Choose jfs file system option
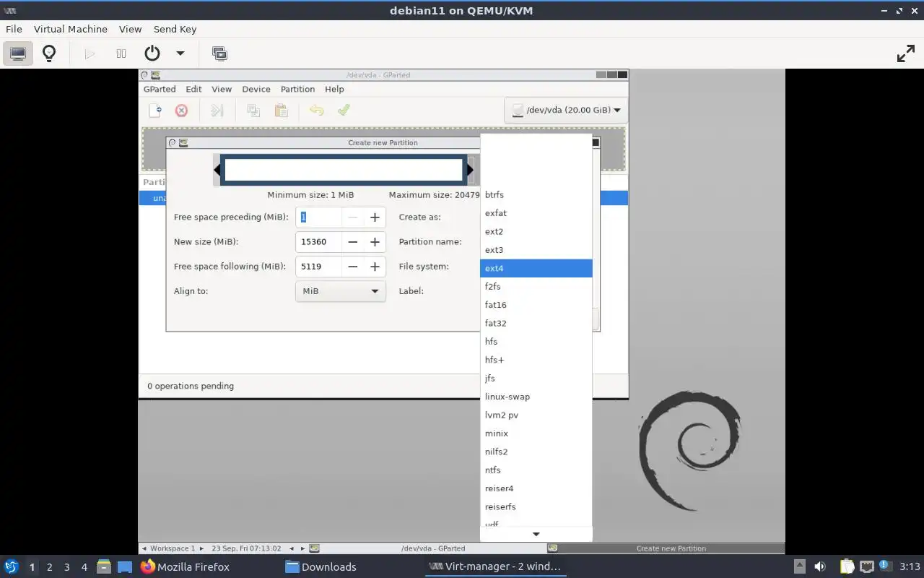 pyautogui.click(x=536, y=379)
